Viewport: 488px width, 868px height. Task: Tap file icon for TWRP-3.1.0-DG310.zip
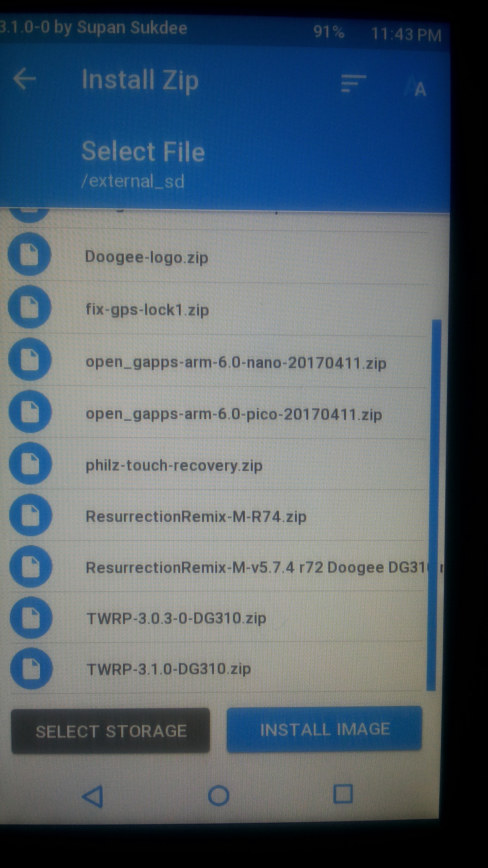[32, 669]
